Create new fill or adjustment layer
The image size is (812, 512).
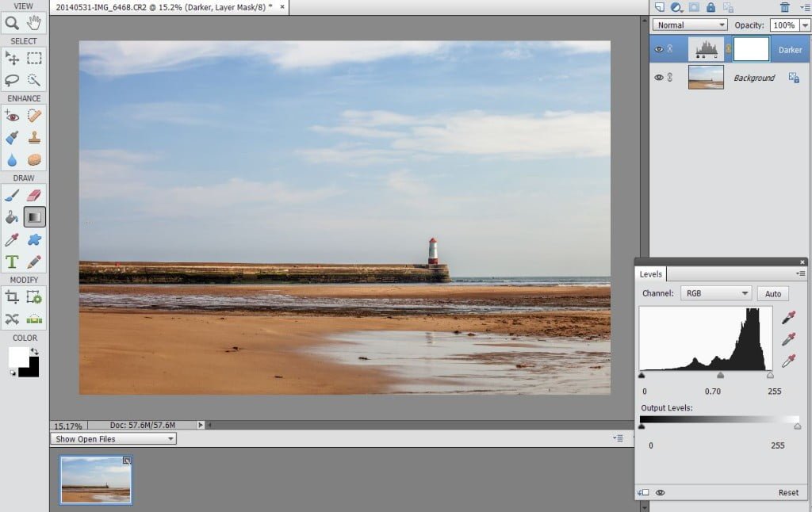676,7
